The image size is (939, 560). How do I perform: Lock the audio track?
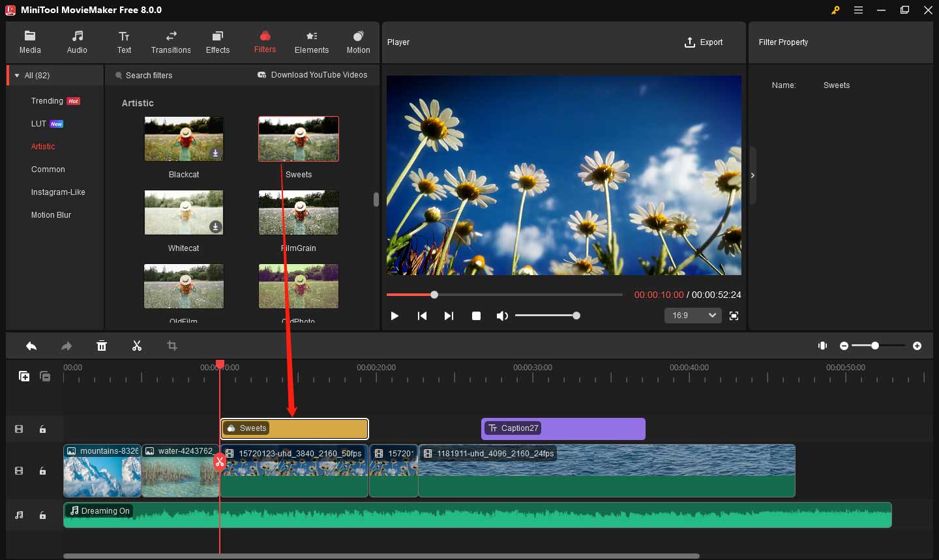pyautogui.click(x=42, y=515)
